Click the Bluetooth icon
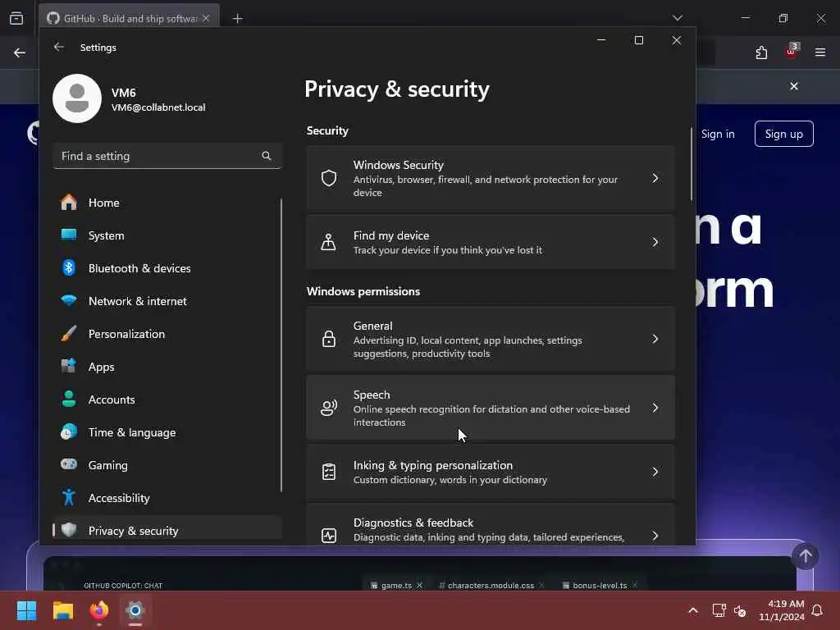Screen dimensions: 840x630 pyautogui.click(x=69, y=267)
